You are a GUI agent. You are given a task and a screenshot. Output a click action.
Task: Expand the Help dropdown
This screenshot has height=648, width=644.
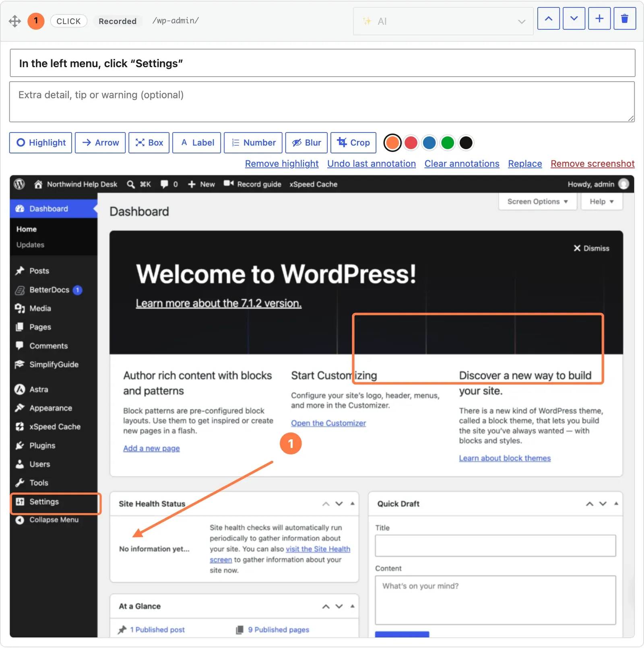(x=602, y=201)
